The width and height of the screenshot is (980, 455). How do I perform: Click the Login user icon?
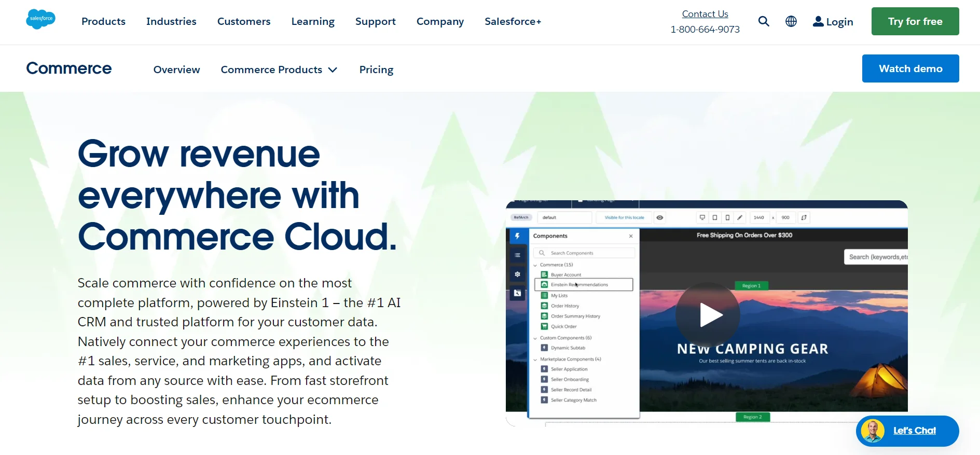pos(818,21)
